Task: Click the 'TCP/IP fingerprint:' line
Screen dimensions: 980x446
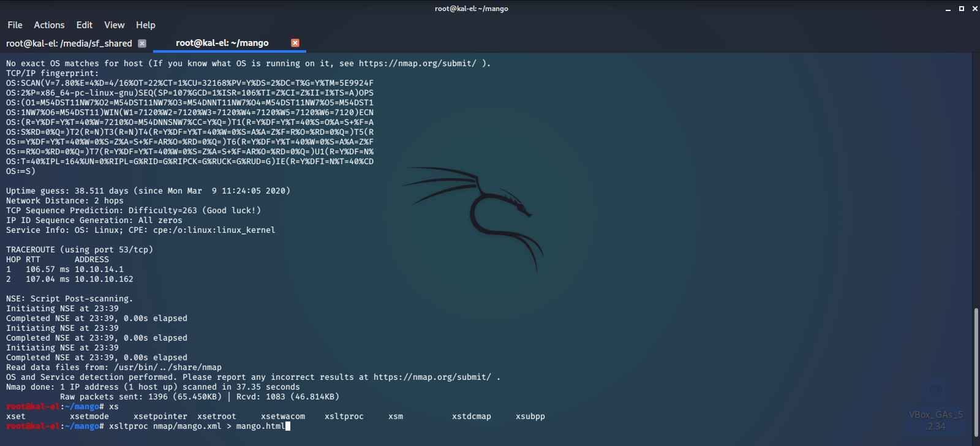Action: pyautogui.click(x=53, y=73)
